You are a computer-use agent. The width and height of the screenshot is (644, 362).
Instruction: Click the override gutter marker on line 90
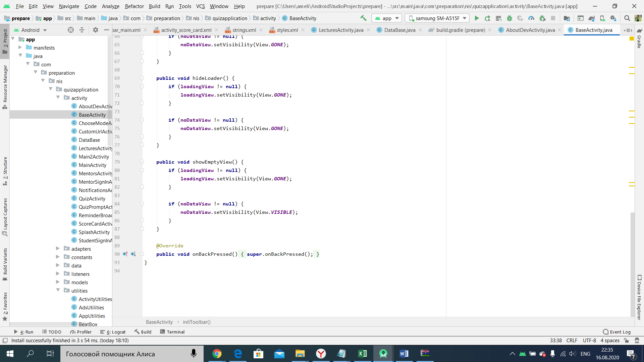(125, 254)
